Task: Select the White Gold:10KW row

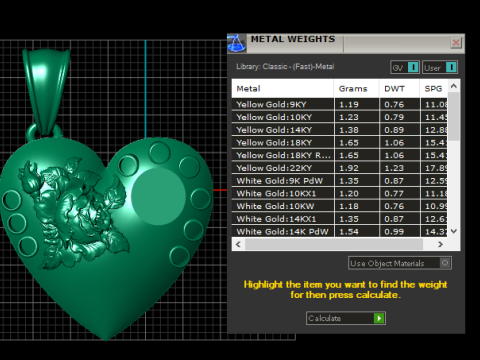Action: [339, 206]
